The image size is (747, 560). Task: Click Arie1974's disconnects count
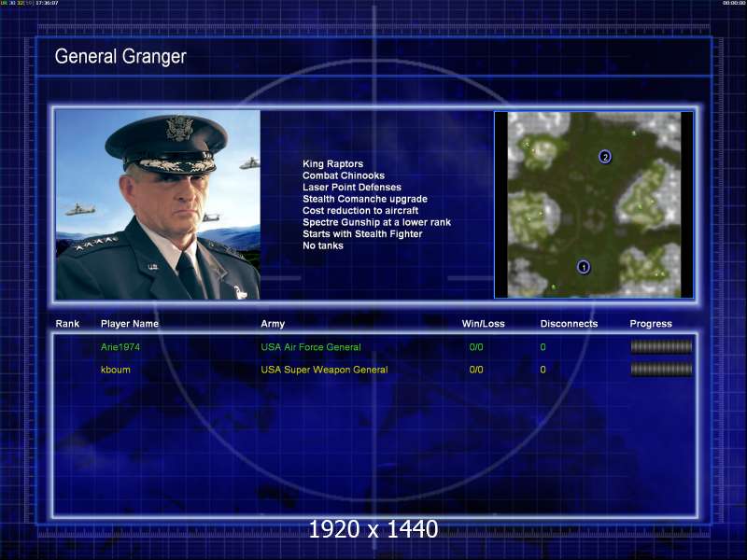[x=543, y=347]
